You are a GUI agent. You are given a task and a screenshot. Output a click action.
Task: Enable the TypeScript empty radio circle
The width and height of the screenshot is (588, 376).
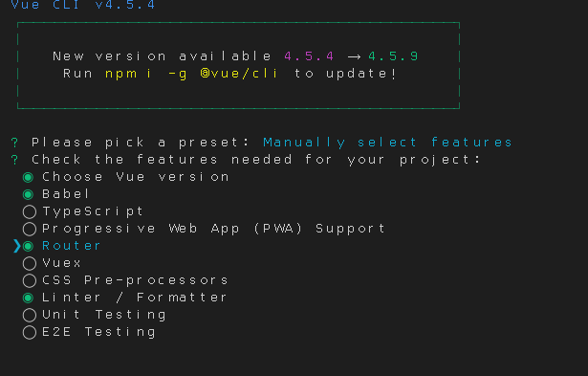coord(30,212)
